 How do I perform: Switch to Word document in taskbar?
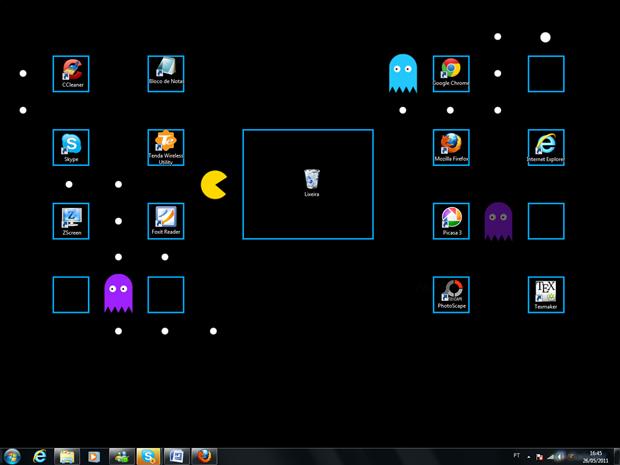pos(176,457)
